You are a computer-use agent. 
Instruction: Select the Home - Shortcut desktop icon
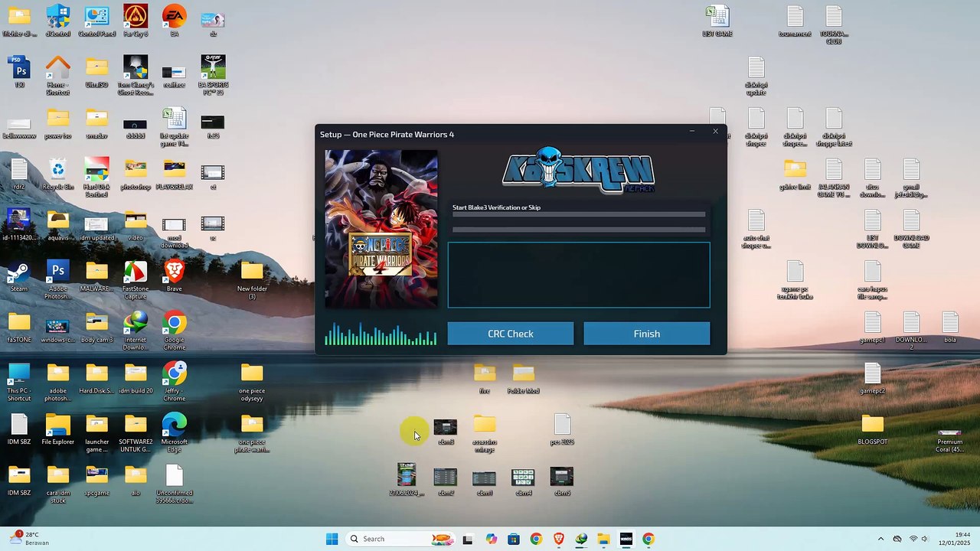pos(58,76)
